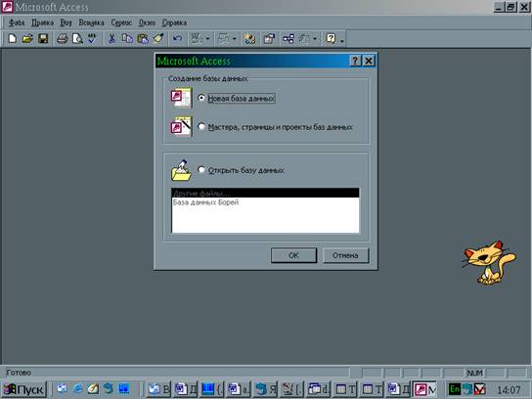The image size is (532, 399).
Task: Confirm the dialog with OK button
Action: click(293, 255)
